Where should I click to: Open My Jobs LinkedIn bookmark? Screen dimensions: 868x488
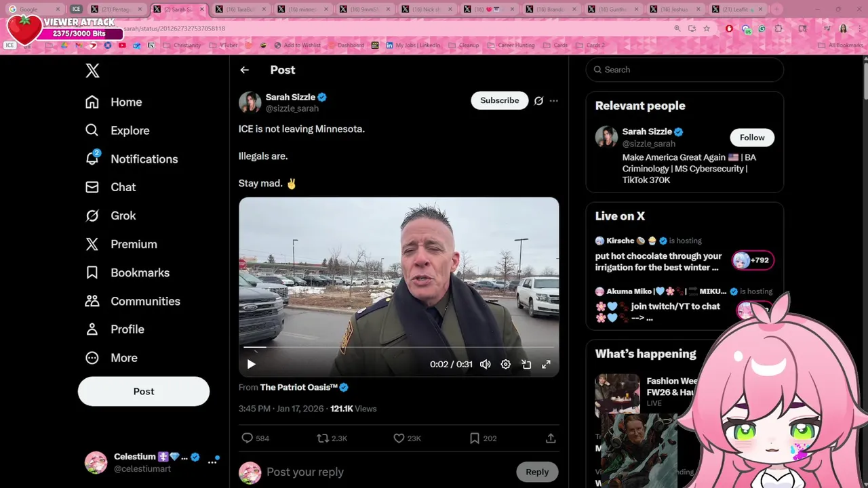(413, 45)
